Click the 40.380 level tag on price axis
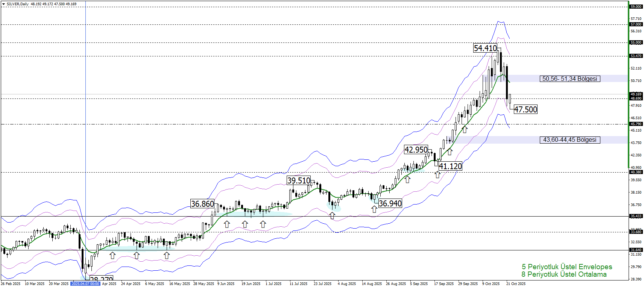The image size is (644, 288). pyautogui.click(x=636, y=172)
